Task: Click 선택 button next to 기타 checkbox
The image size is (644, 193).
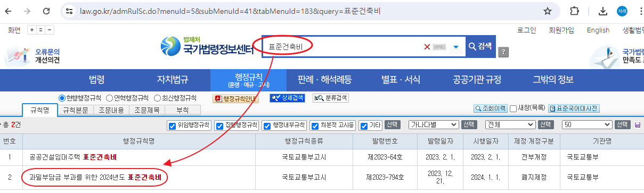Action: (x=393, y=125)
